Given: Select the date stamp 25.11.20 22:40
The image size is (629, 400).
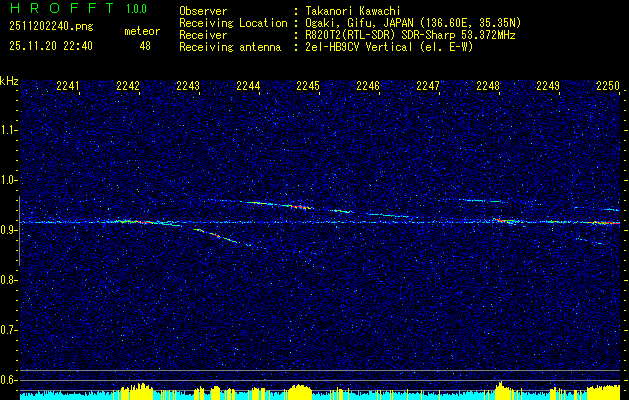Looking at the screenshot, I should click(x=51, y=46).
